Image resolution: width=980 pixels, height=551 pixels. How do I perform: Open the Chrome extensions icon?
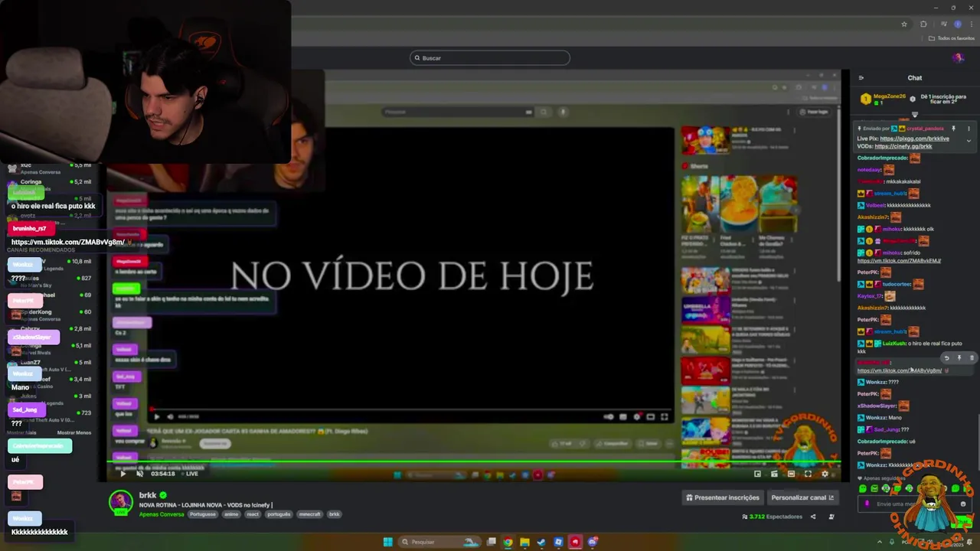[x=923, y=24]
